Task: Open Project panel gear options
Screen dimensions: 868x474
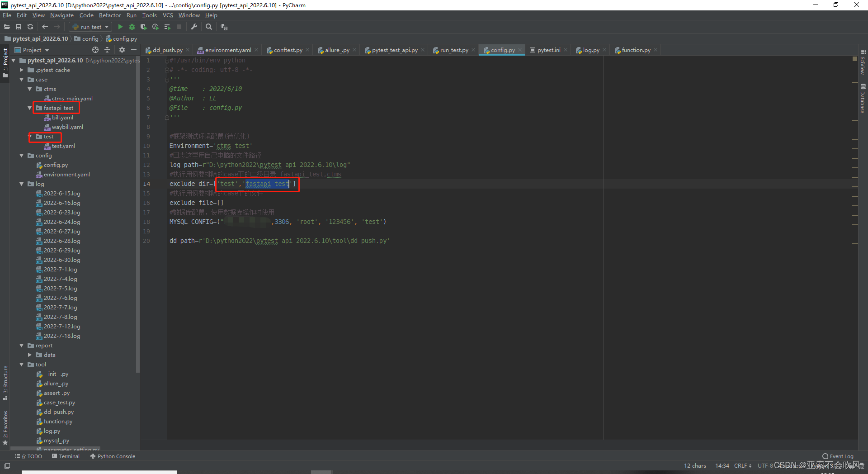Action: coord(122,50)
